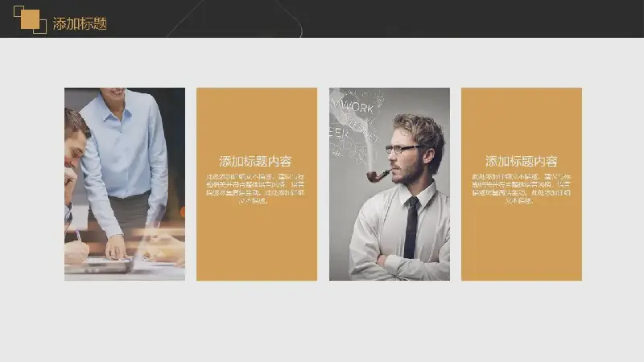Click the gold overlapping squares logo icon

30,19
